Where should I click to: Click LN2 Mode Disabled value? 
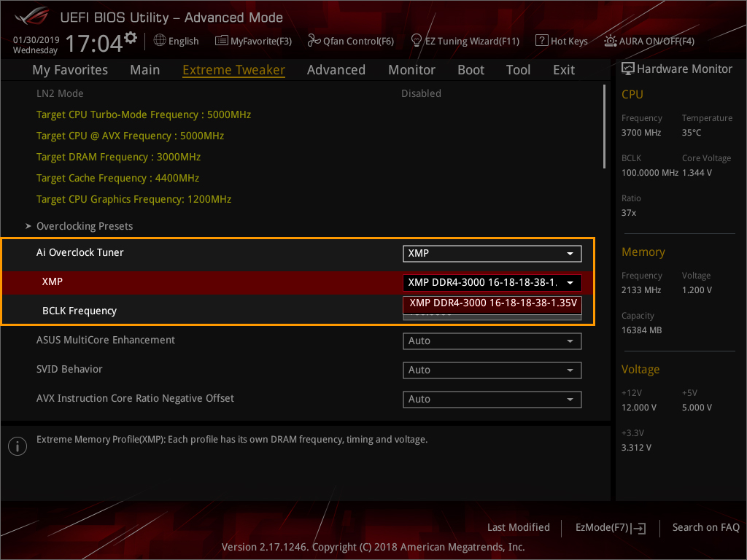[x=421, y=93]
